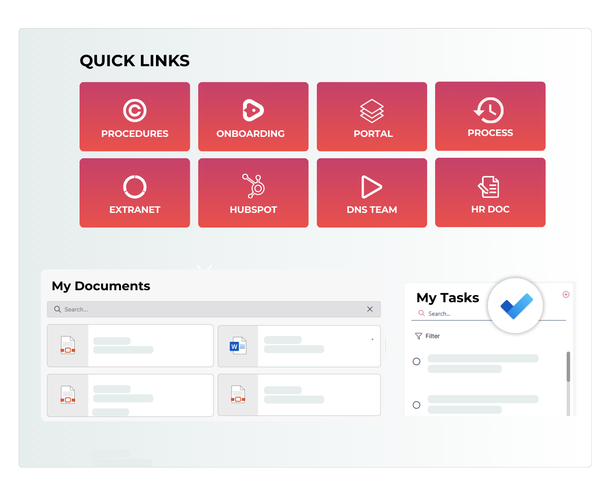
Task: Click the small dot on the Word document card
Action: tap(372, 339)
